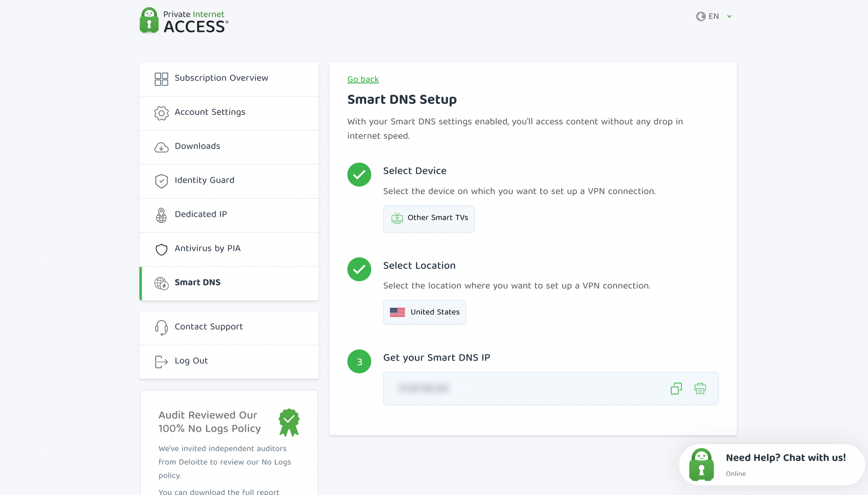The width and height of the screenshot is (868, 495).
Task: Click the smart TV icon
Action: 397,218
